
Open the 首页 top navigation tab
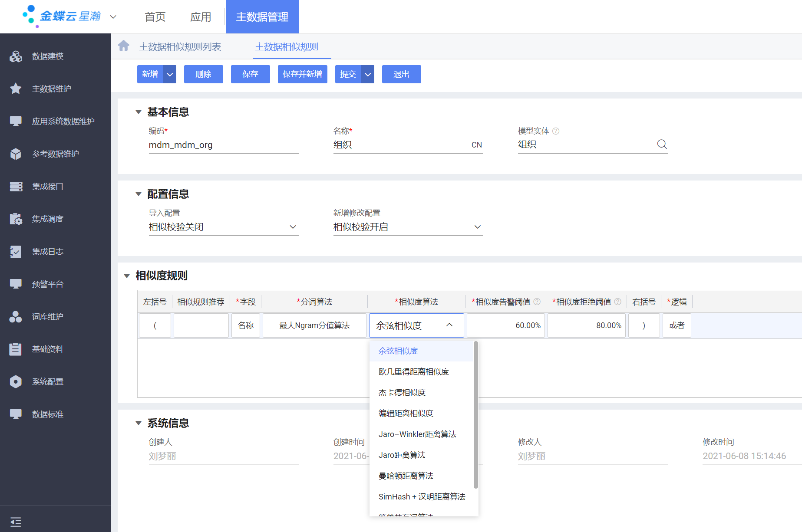155,17
